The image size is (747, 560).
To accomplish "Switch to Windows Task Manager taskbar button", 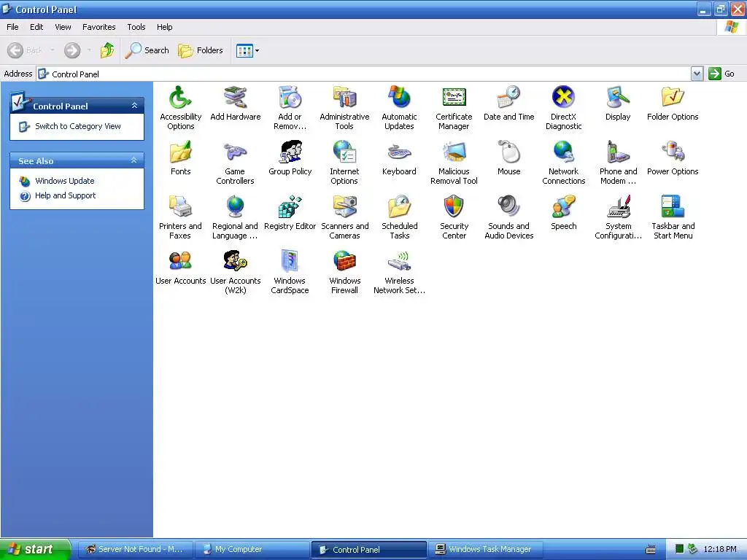I will point(486,549).
